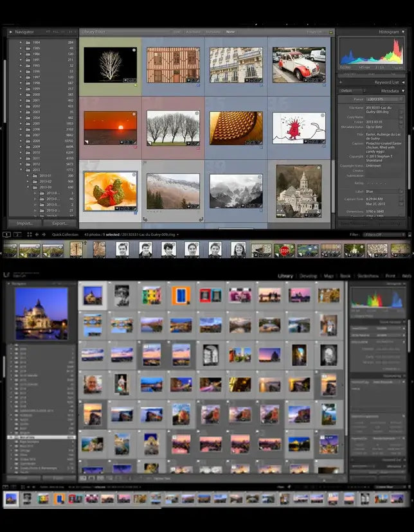
Task: Collapse the Metadata panel
Action: (403, 91)
